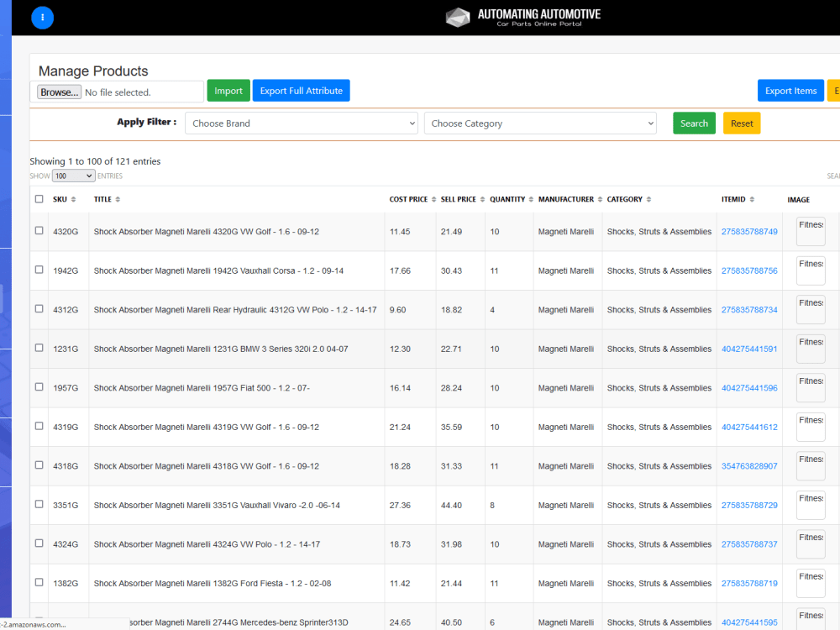The width and height of the screenshot is (840, 630).
Task: Click the Automating Automotive logo
Action: (522, 17)
